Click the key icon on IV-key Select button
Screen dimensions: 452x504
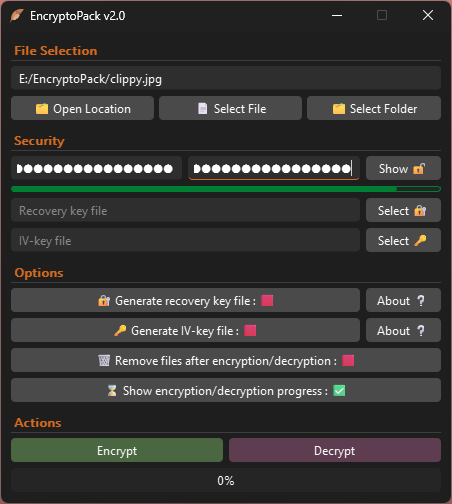[x=420, y=240]
